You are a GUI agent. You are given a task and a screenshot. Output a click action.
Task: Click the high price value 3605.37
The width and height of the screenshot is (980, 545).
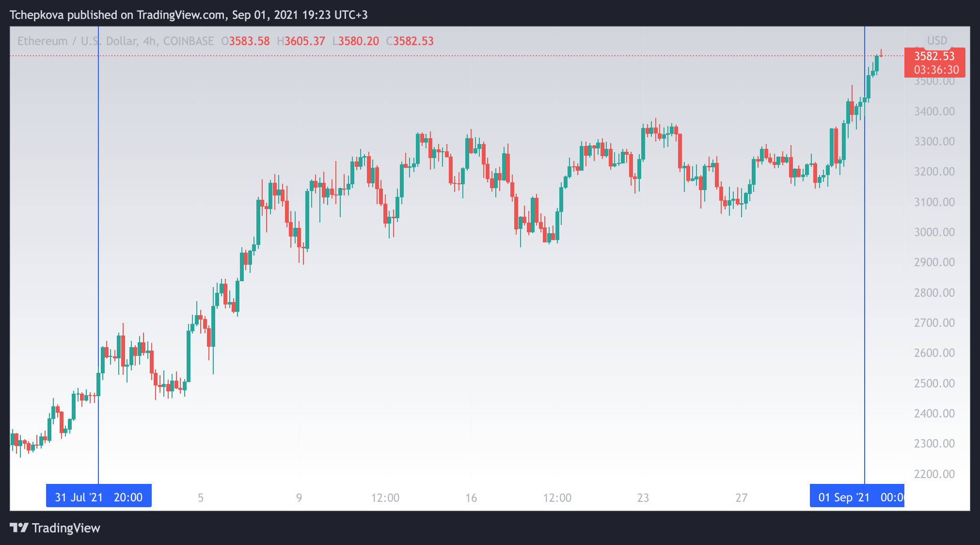(304, 41)
